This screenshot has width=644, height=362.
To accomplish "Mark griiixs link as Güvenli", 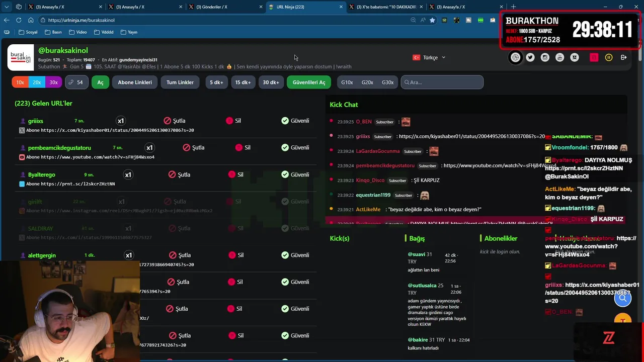I will [x=295, y=121].
